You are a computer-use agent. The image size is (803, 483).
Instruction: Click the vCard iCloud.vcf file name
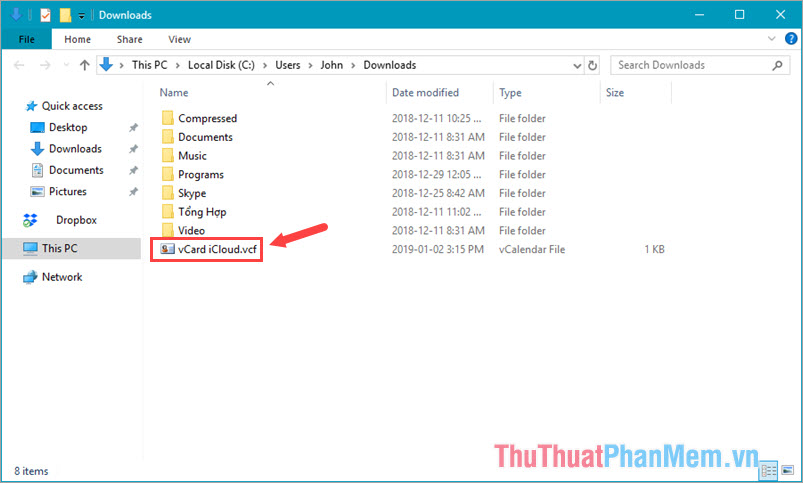[217, 249]
